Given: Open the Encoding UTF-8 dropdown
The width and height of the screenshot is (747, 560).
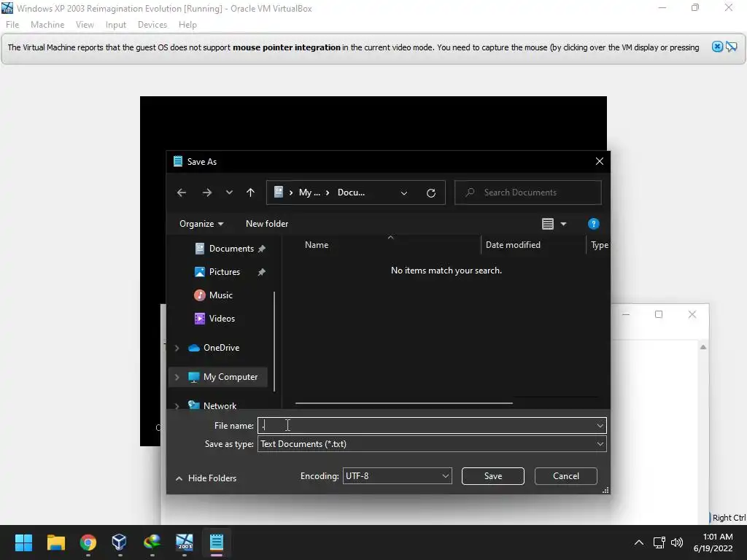Looking at the screenshot, I should pos(397,475).
